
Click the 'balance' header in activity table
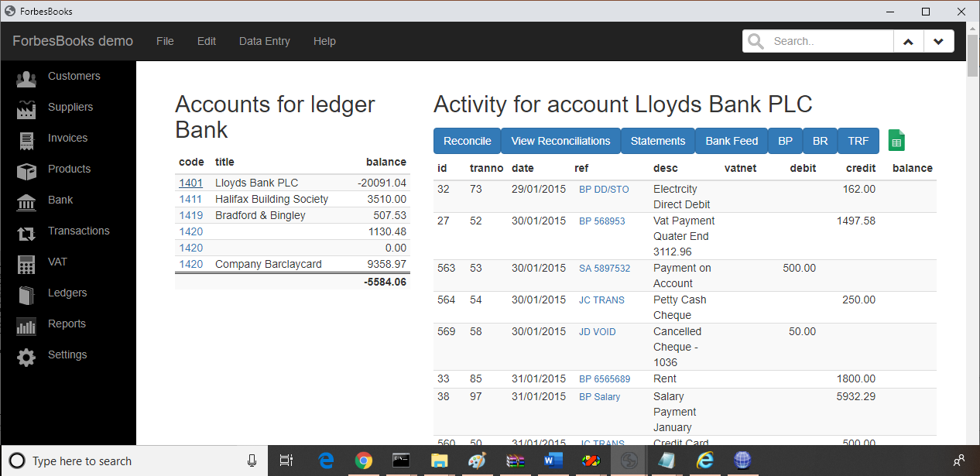pos(913,168)
